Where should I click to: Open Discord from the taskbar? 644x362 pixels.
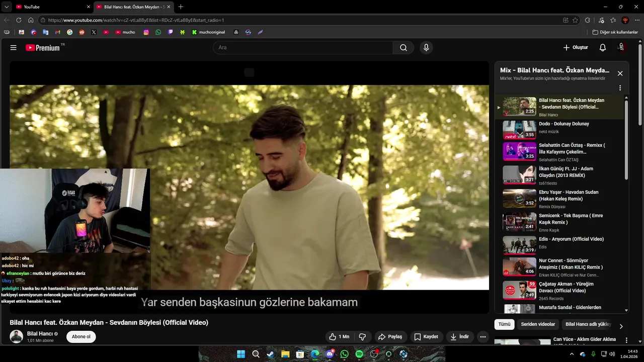click(x=330, y=354)
